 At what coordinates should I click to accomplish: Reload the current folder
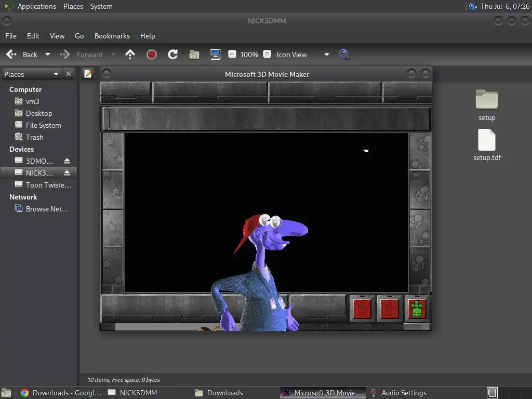[x=173, y=54]
